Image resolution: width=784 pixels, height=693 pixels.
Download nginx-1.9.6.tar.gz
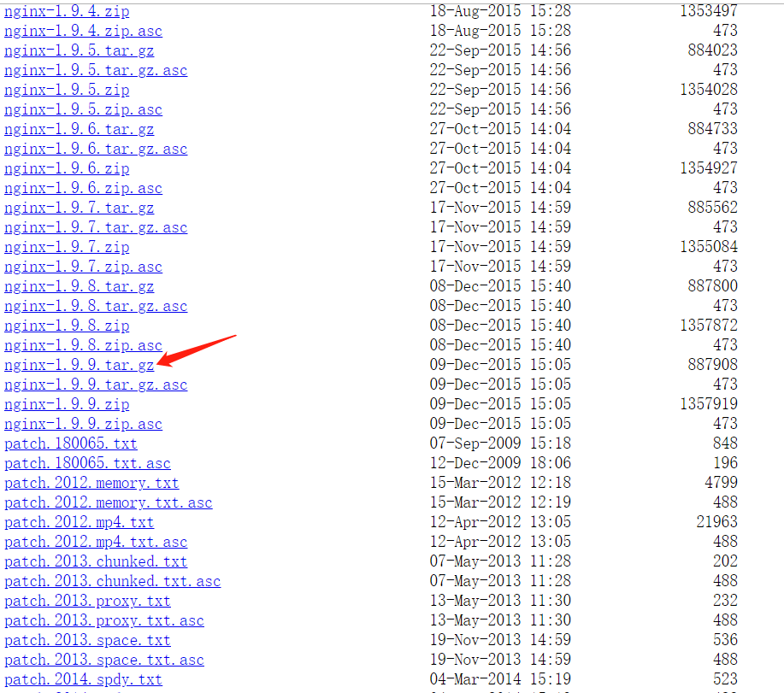coord(79,129)
